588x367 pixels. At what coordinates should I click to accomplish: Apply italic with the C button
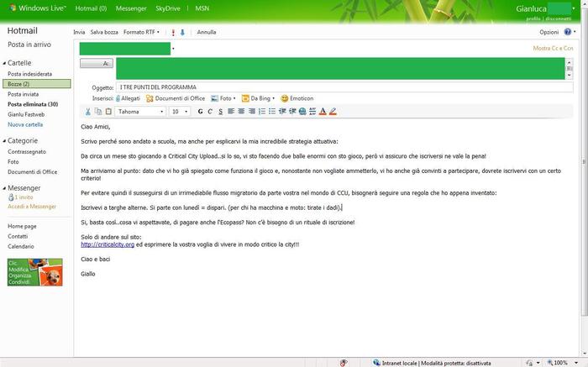[210, 112]
